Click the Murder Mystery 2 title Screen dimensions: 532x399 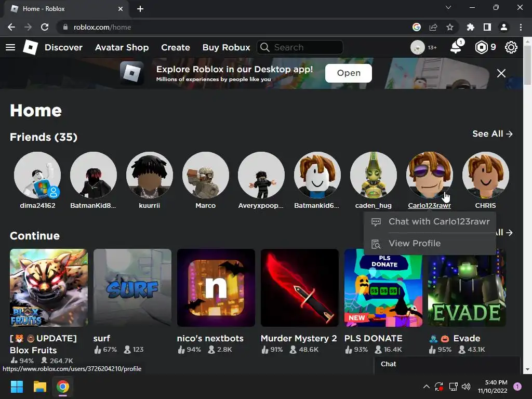[299, 338]
